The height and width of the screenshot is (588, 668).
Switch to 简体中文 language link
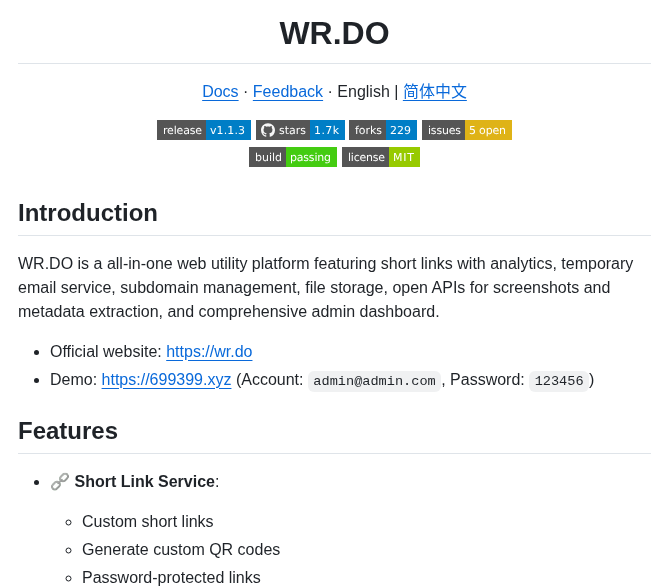click(435, 92)
